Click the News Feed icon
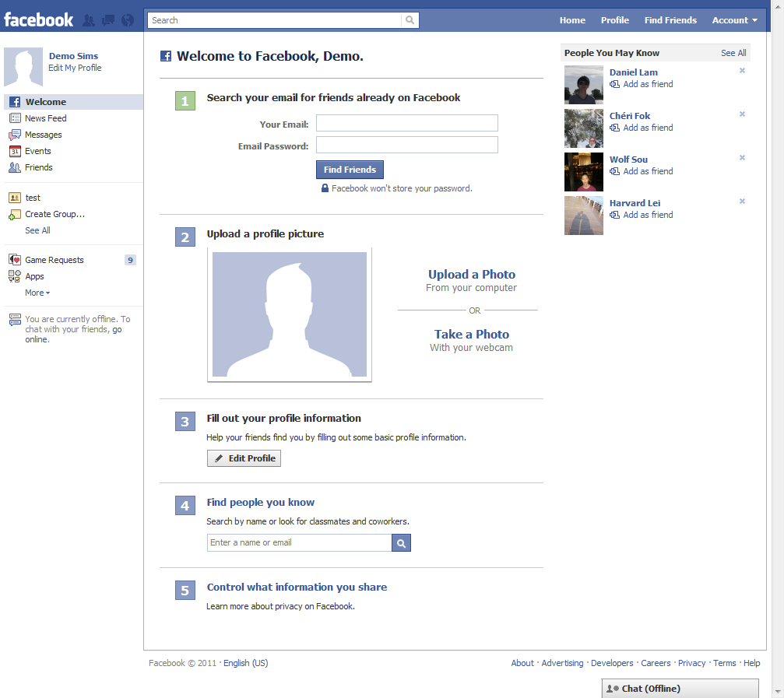This screenshot has width=784, height=698. pos(15,118)
